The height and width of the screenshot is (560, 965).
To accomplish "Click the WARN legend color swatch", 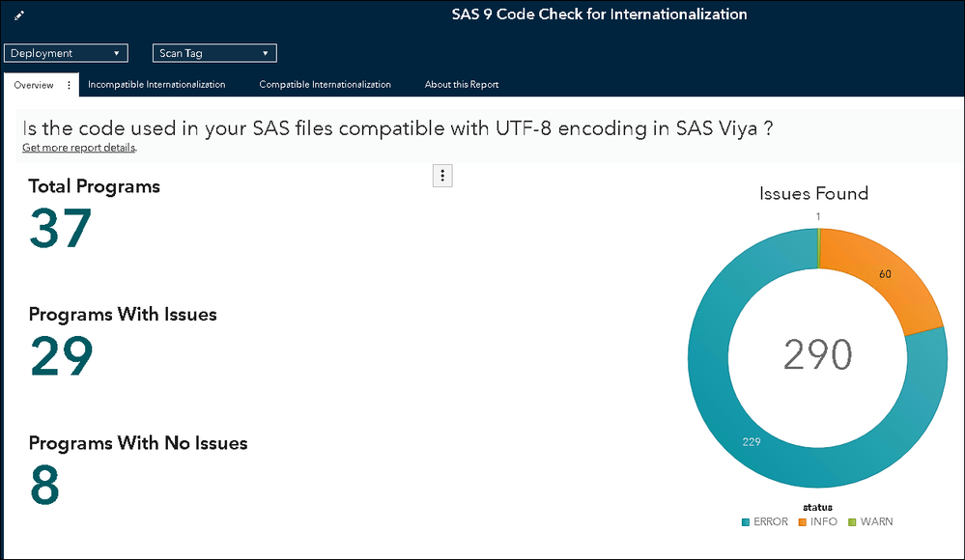I will coord(852,522).
